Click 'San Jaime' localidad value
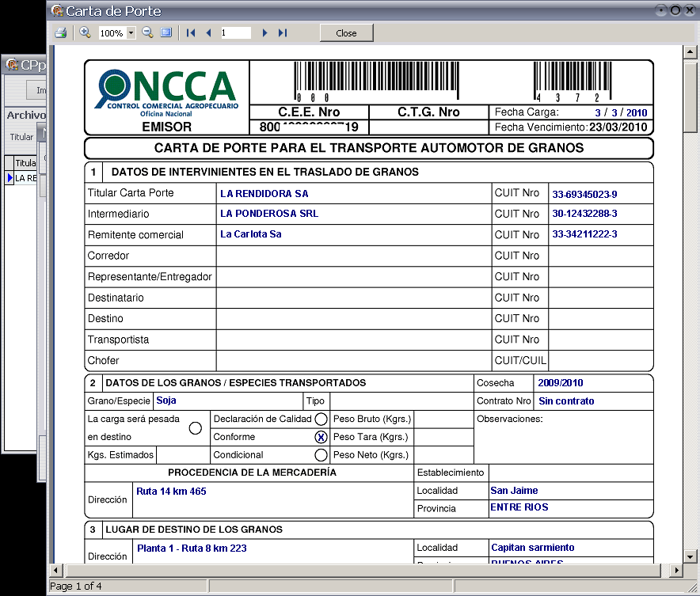The image size is (700, 596). point(514,491)
